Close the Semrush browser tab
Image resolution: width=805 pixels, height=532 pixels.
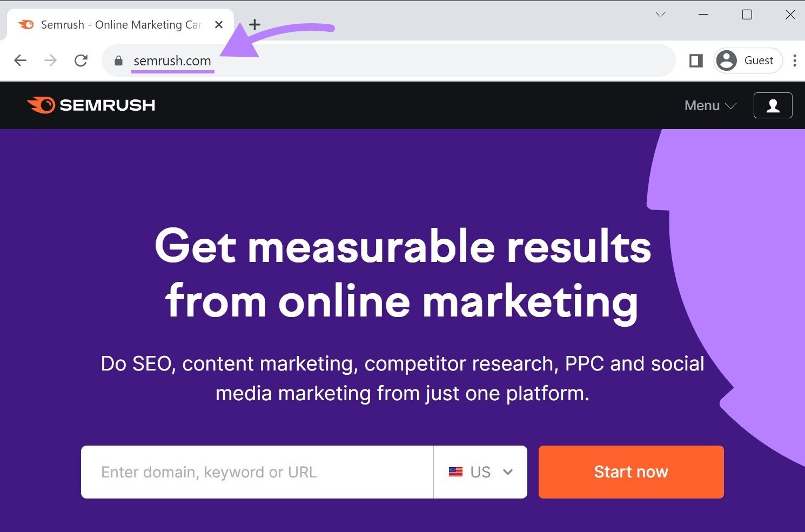click(219, 25)
